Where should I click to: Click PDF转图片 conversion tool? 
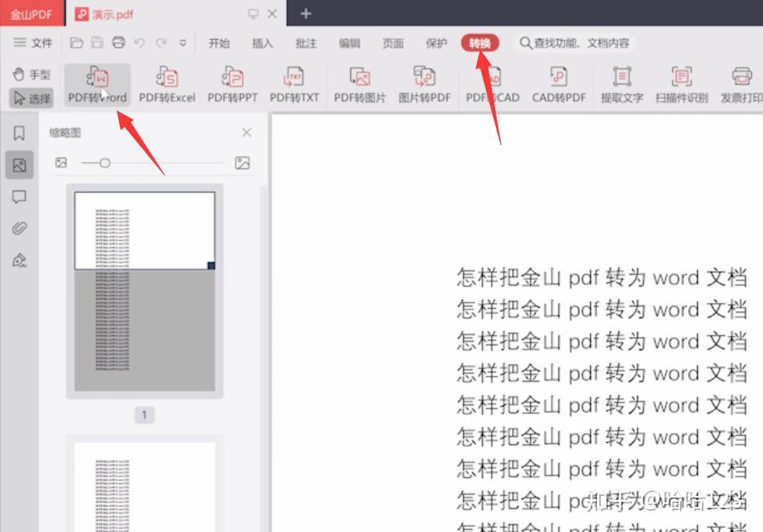click(360, 85)
